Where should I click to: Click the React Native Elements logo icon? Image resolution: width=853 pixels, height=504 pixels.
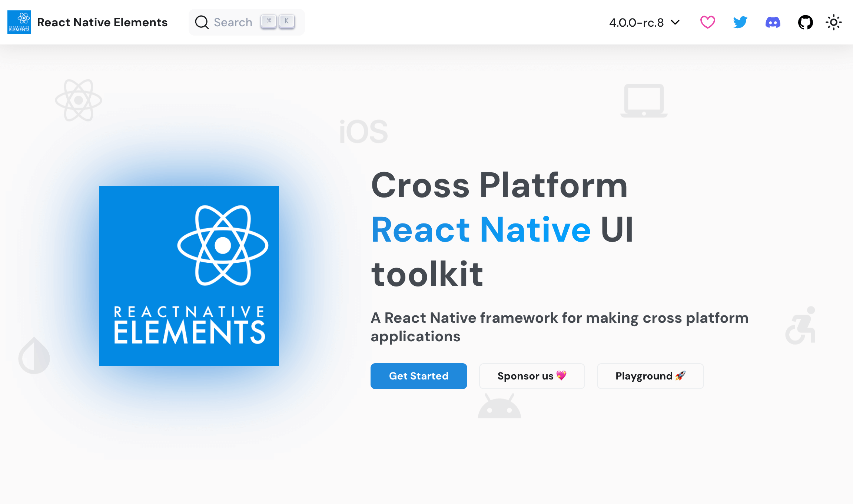pyautogui.click(x=19, y=22)
